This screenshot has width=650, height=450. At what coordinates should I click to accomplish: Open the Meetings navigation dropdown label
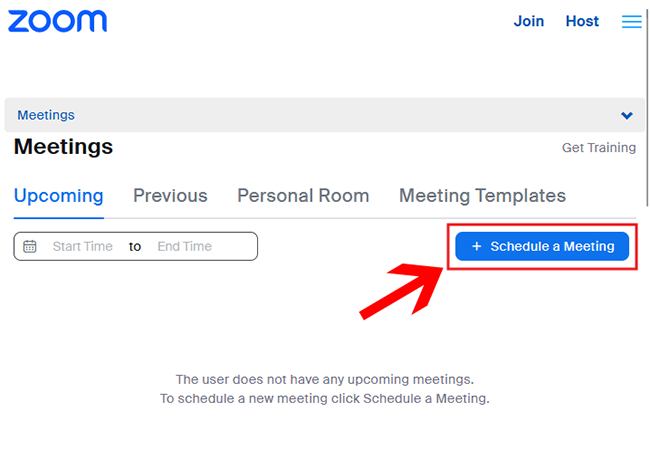point(46,116)
